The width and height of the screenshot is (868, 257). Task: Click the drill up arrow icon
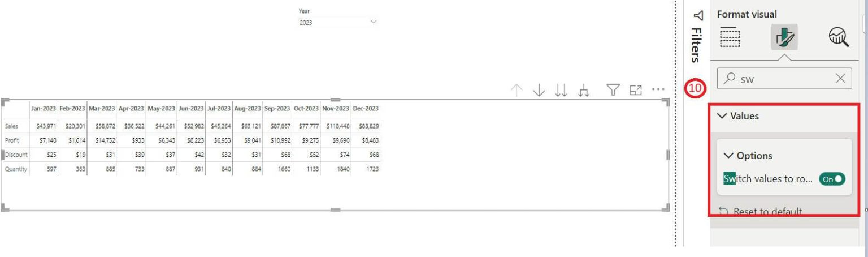click(516, 90)
